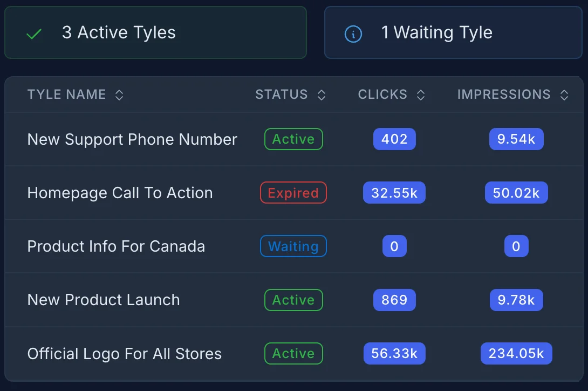Click the Active status badge for New Support Phone Number

pyautogui.click(x=293, y=139)
